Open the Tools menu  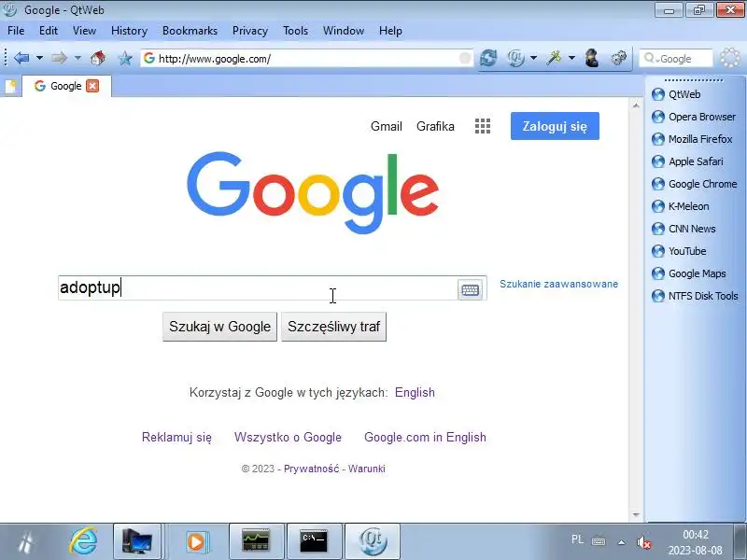tap(295, 31)
